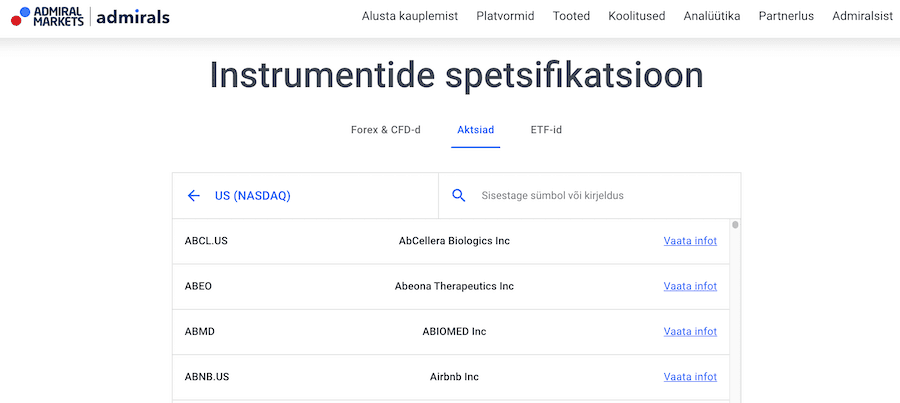
Task: Open the Platvormid menu
Action: 505,16
